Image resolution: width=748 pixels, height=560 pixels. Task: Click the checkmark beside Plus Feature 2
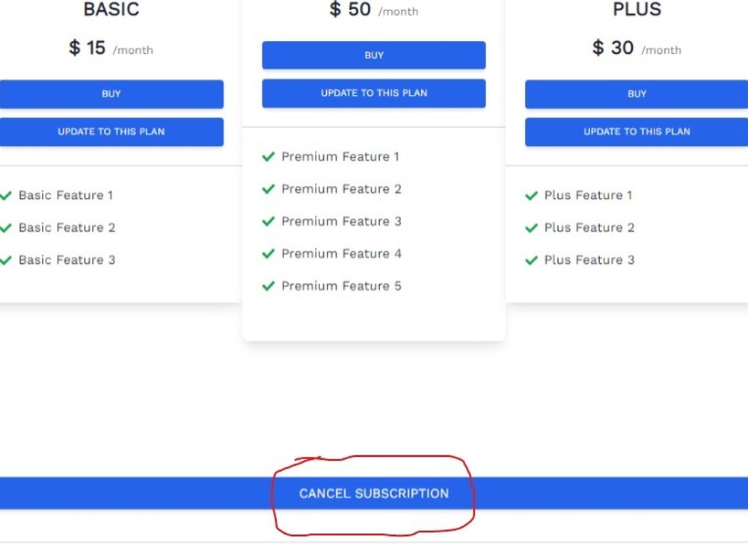(531, 227)
